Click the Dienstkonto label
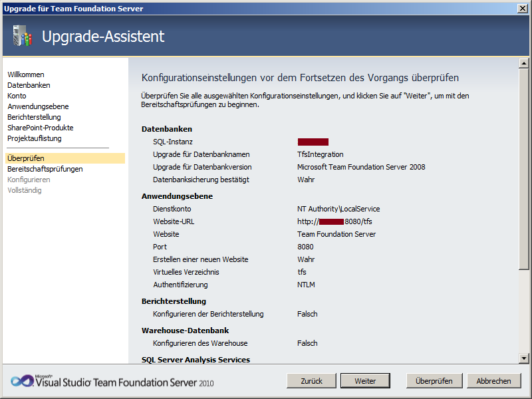The height and width of the screenshot is (399, 532). pos(172,209)
